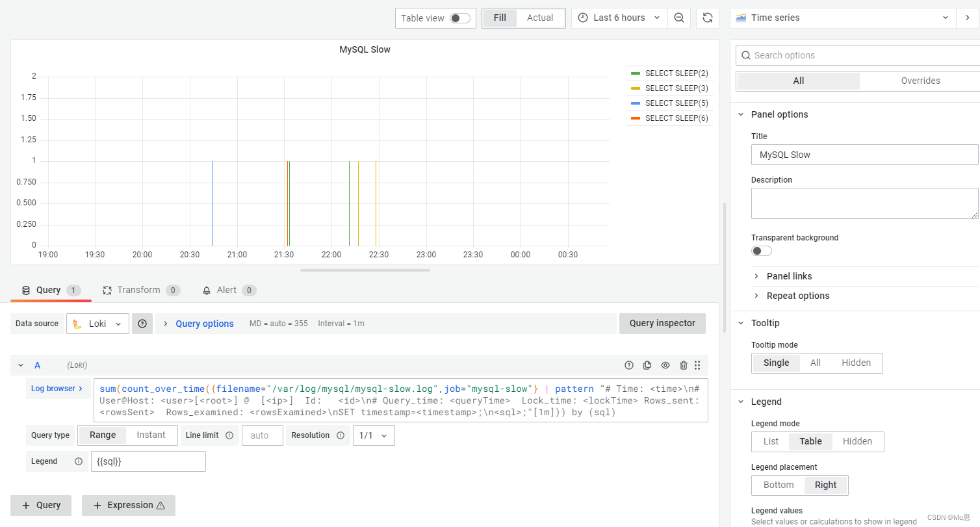Open the Loki data source dropdown

click(x=97, y=324)
